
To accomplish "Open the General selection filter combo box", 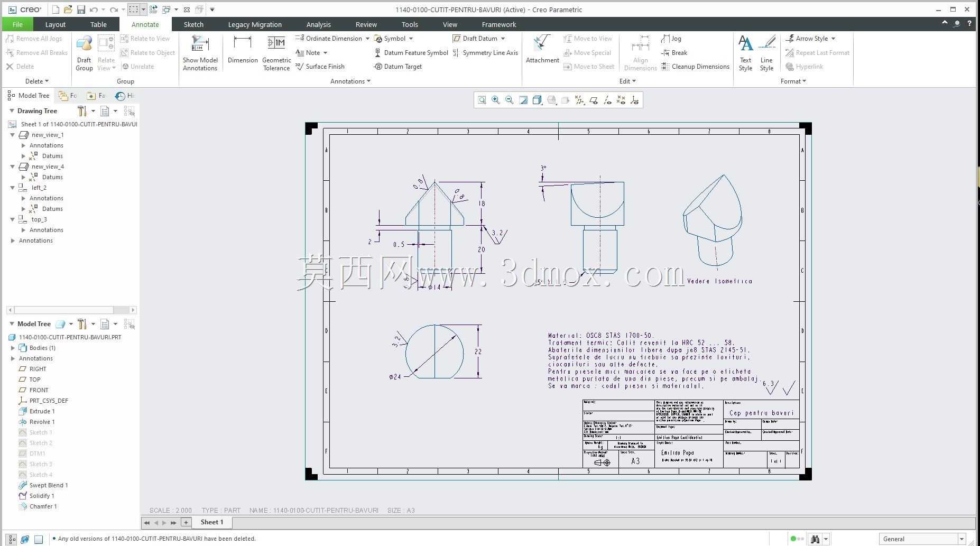I will (922, 539).
